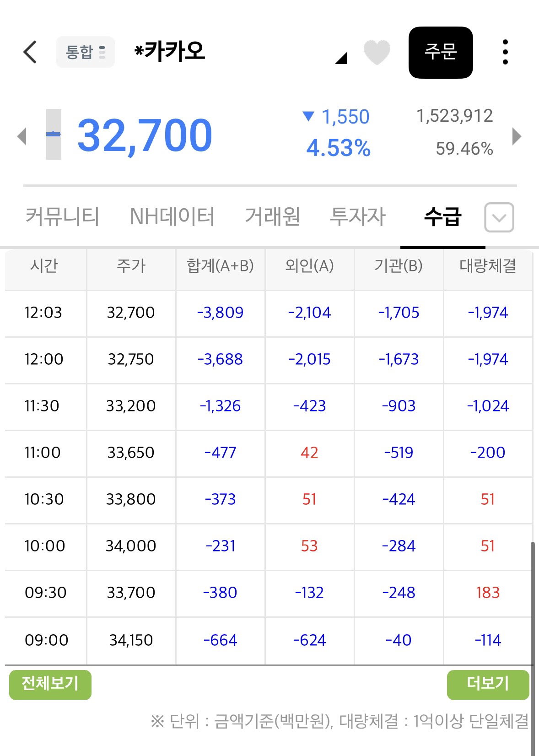The width and height of the screenshot is (539, 756).
Task: Select the 수급 tab
Action: click(442, 216)
